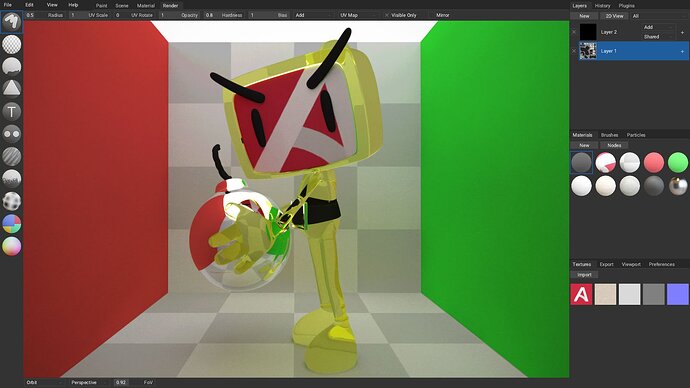Toggle visibility of Layer 1
The width and height of the screenshot is (690, 388).
tap(574, 51)
